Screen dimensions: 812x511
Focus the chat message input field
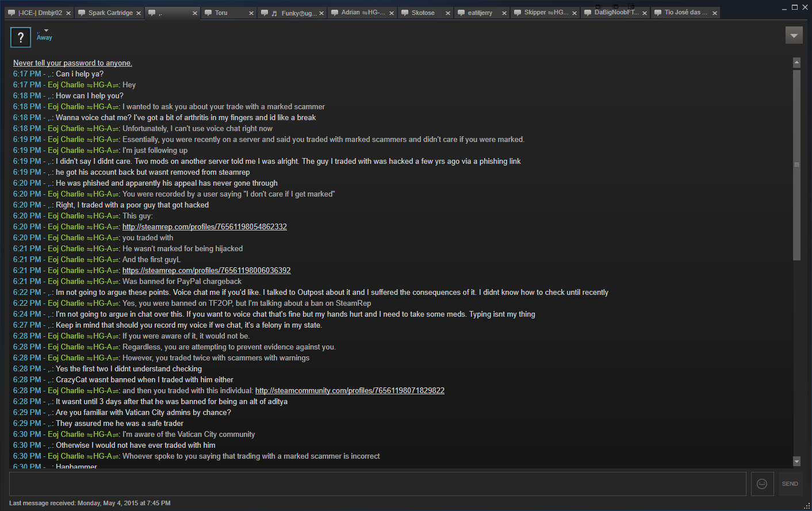coord(378,484)
